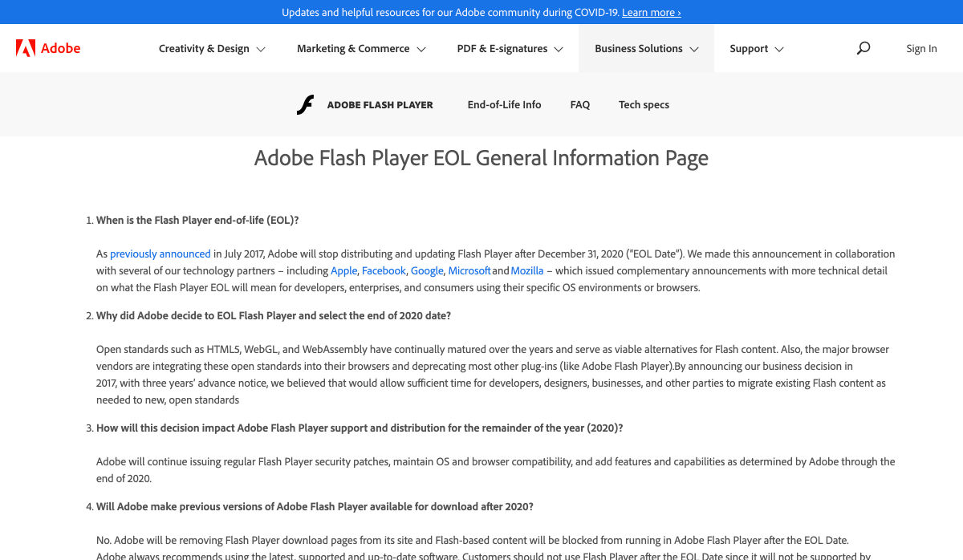Open the FAQ tab
The height and width of the screenshot is (560, 963).
coord(580,104)
